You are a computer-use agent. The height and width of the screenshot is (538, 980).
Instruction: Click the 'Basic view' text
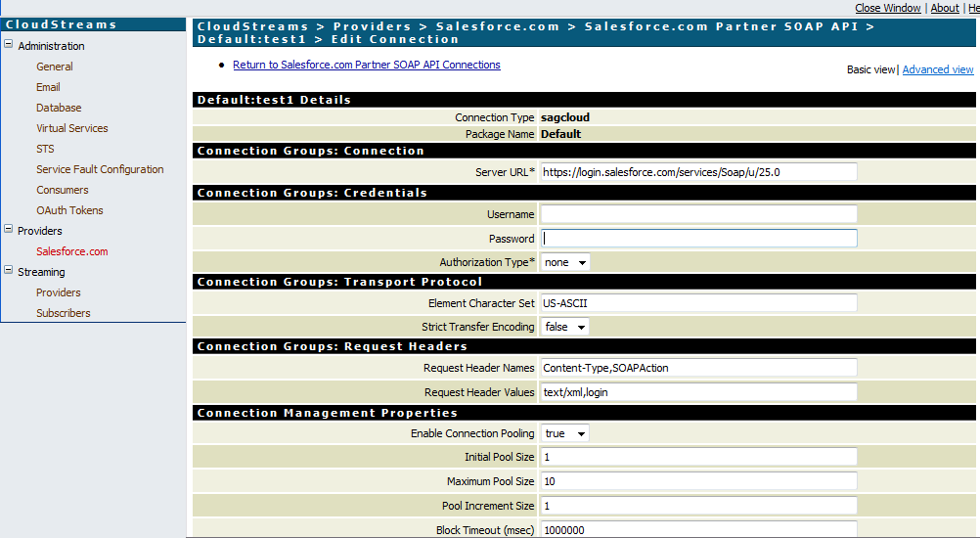point(871,69)
